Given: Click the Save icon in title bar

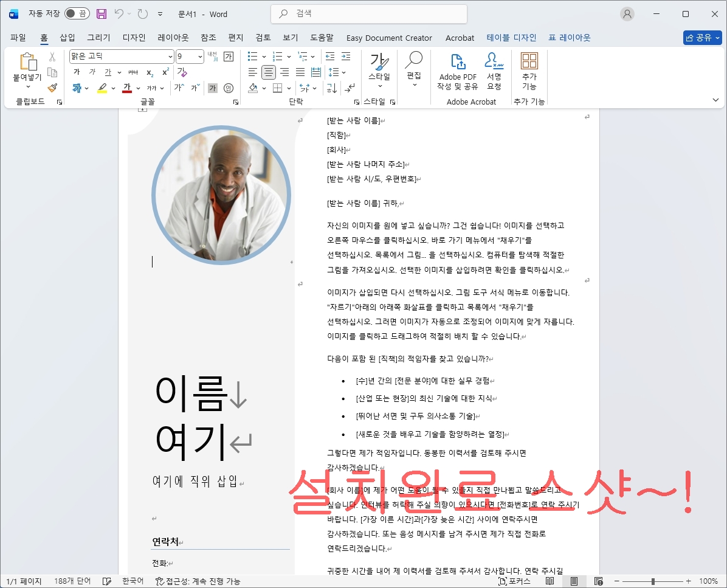Looking at the screenshot, I should pyautogui.click(x=102, y=14).
